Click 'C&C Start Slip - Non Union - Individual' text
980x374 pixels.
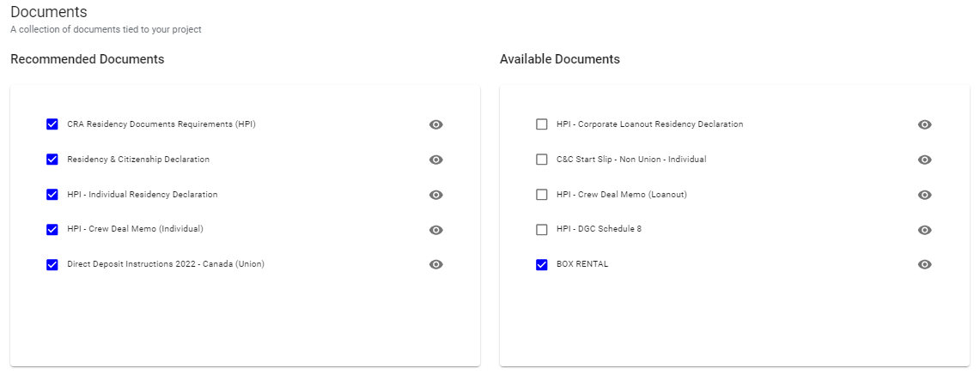(x=631, y=160)
